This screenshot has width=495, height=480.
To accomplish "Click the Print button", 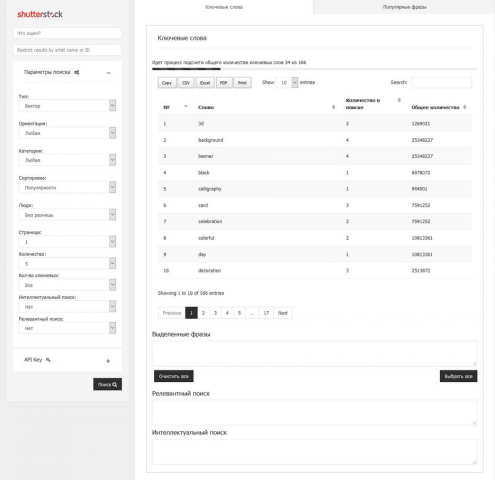I will coord(242,83).
